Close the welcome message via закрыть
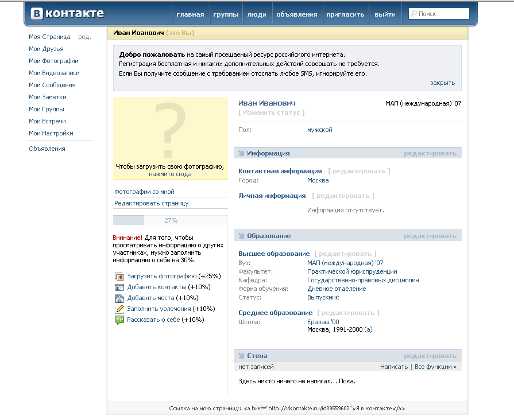 [x=443, y=83]
